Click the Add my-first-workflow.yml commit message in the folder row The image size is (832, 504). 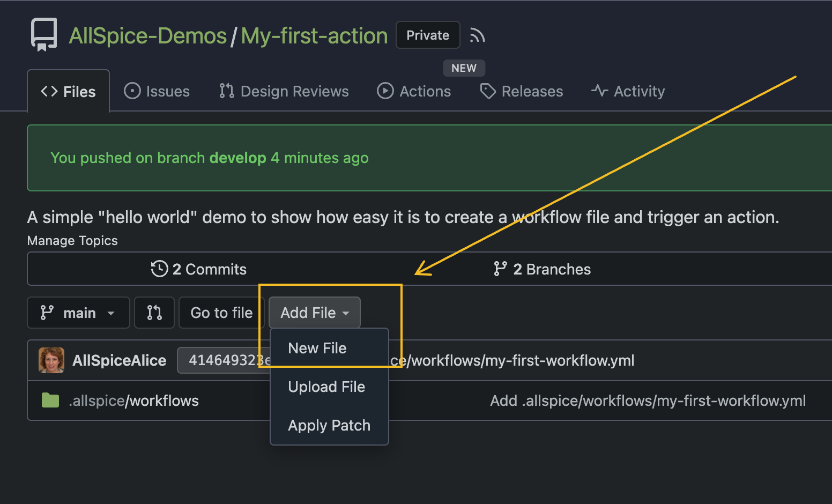click(648, 401)
